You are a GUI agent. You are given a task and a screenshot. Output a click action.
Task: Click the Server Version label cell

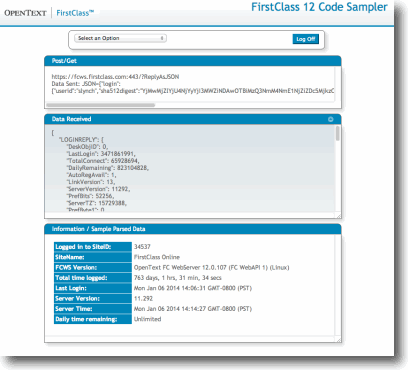93,298
